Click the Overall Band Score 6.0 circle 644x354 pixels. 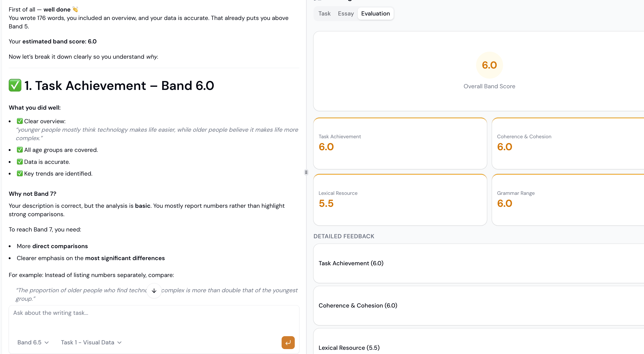point(489,65)
